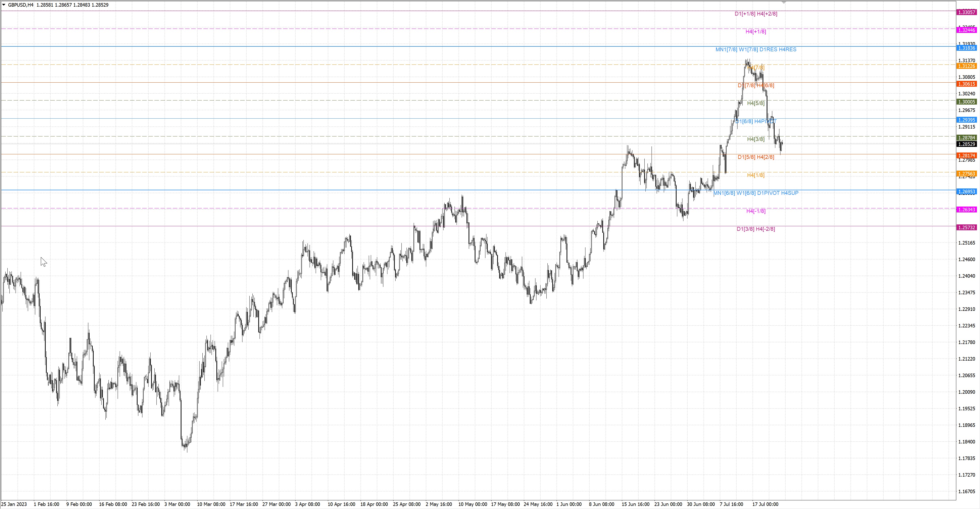
Task: Click the blue 1.31836 price tag
Action: click(966, 48)
